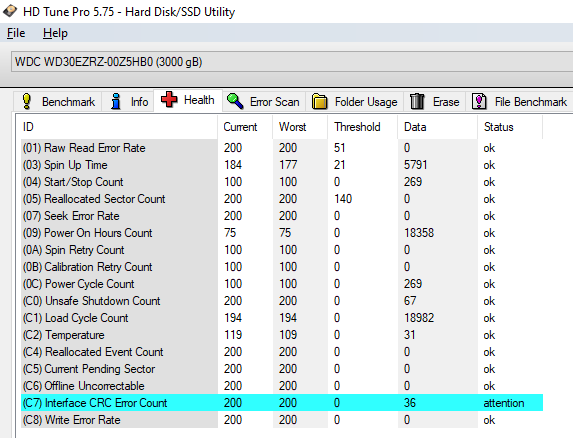The image size is (573, 438).
Task: Select the Reallocated Sector Count row
Action: (x=282, y=199)
